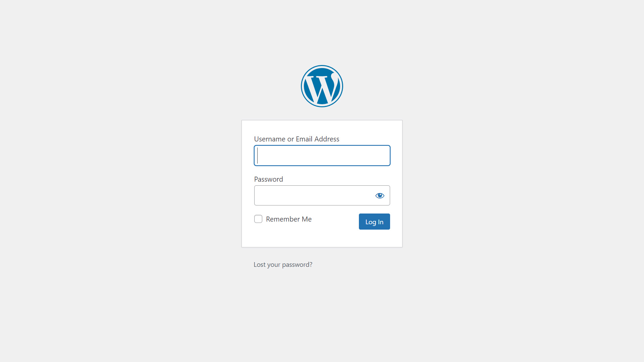Click the Lost your password link
Viewport: 644px width, 362px height.
(x=283, y=264)
